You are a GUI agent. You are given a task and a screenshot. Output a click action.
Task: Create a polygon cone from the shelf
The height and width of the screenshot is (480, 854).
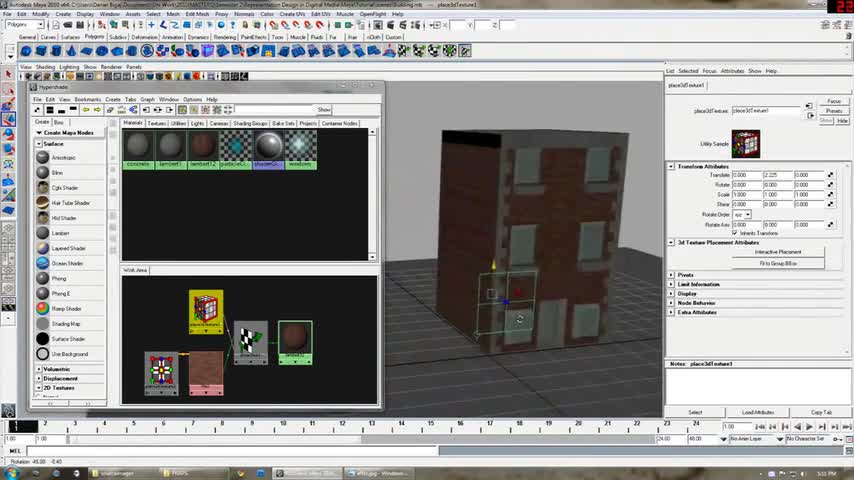pyautogui.click(x=71, y=51)
